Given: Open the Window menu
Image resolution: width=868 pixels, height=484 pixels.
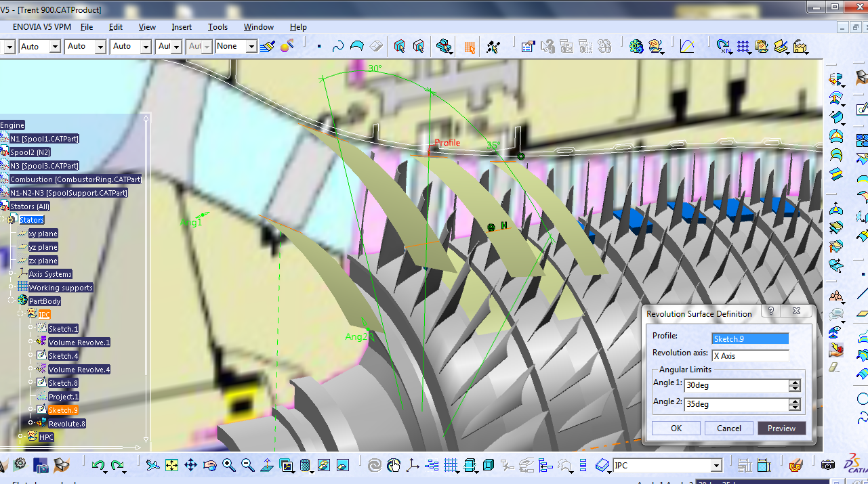Looking at the screenshot, I should 259,27.
